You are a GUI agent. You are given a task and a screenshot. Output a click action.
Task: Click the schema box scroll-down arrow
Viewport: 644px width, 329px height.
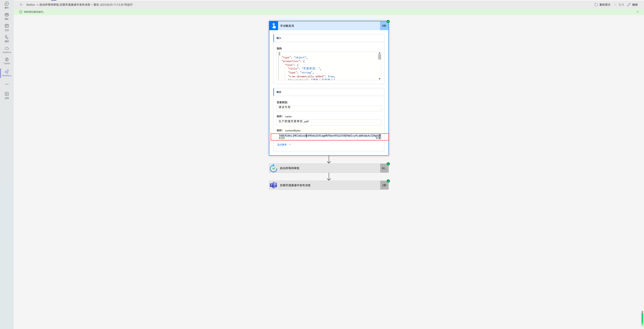pos(380,79)
